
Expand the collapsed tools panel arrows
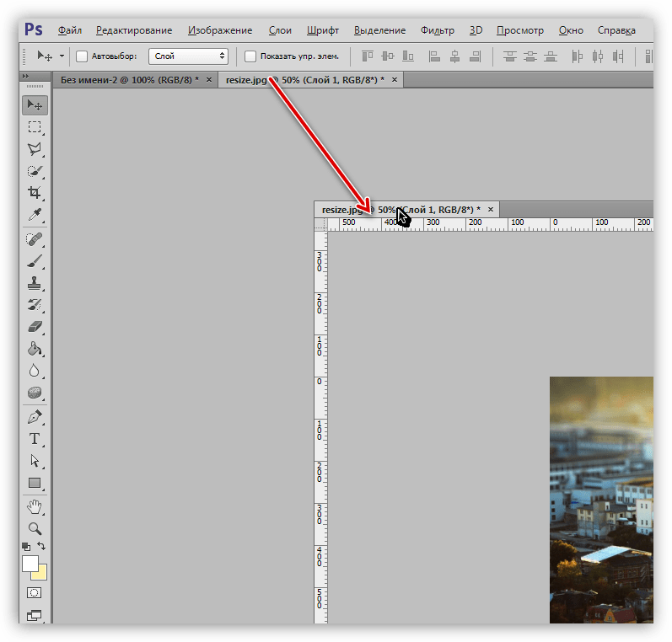click(x=25, y=76)
